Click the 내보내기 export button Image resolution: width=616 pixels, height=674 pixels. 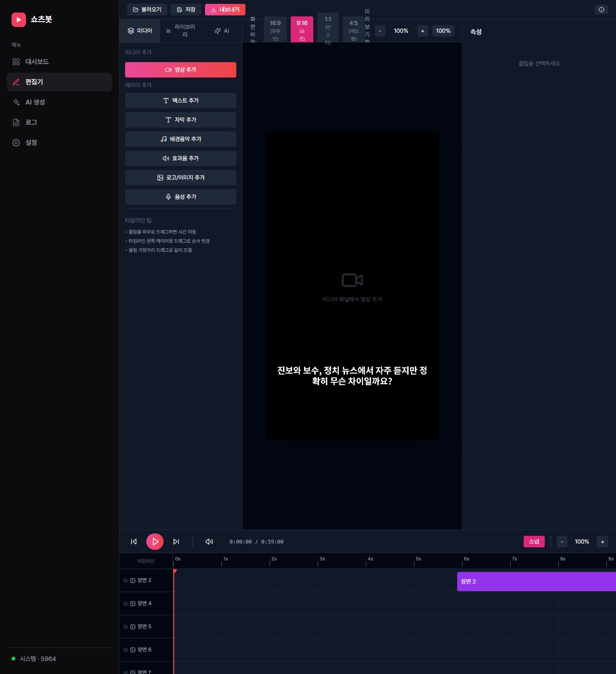225,10
